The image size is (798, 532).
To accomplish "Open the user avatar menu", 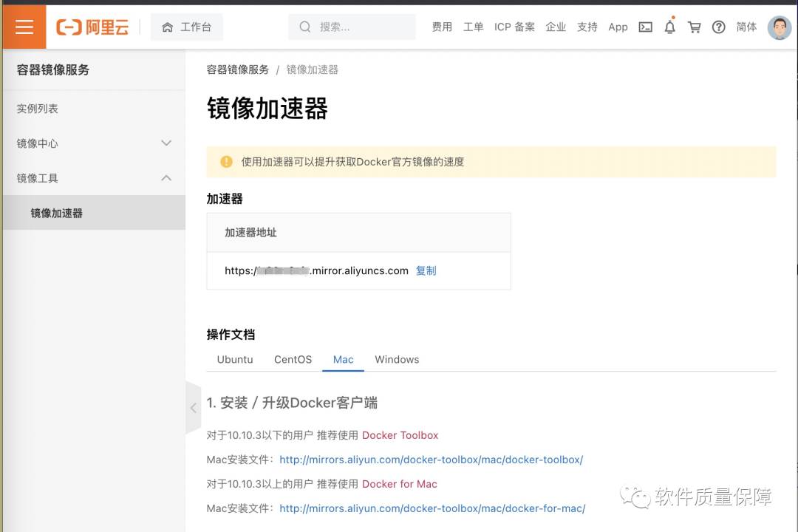I will pyautogui.click(x=780, y=27).
